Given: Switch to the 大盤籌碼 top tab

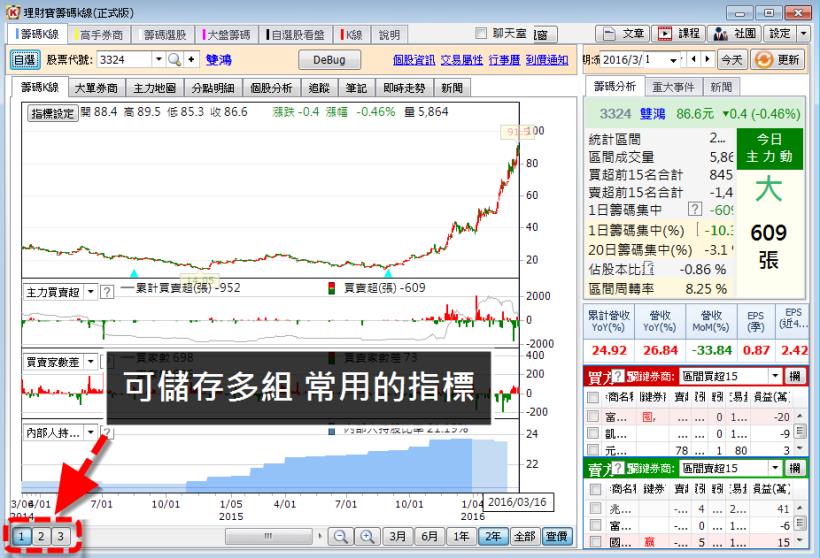Looking at the screenshot, I should (x=227, y=35).
